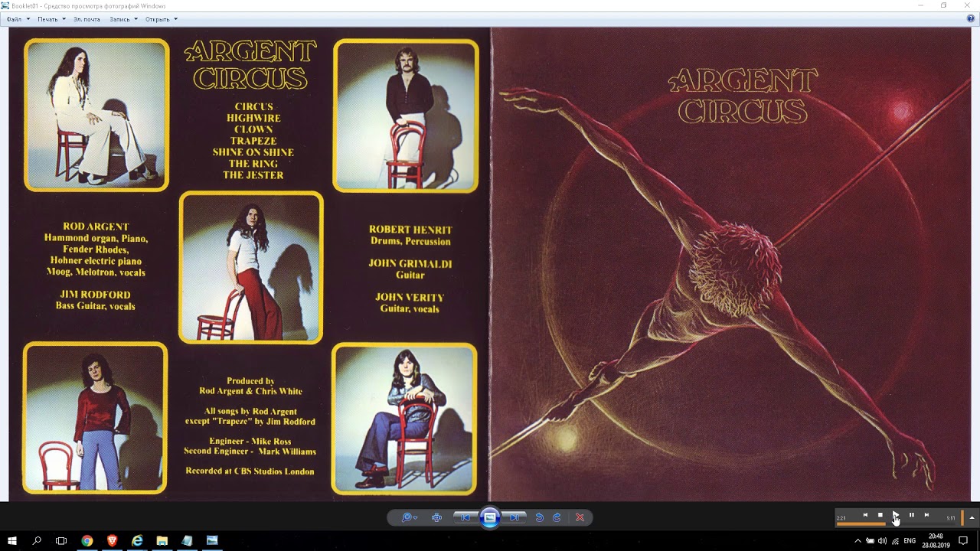Viewport: 980px width, 551px height.
Task: Show hidden system tray icons
Action: click(x=857, y=541)
